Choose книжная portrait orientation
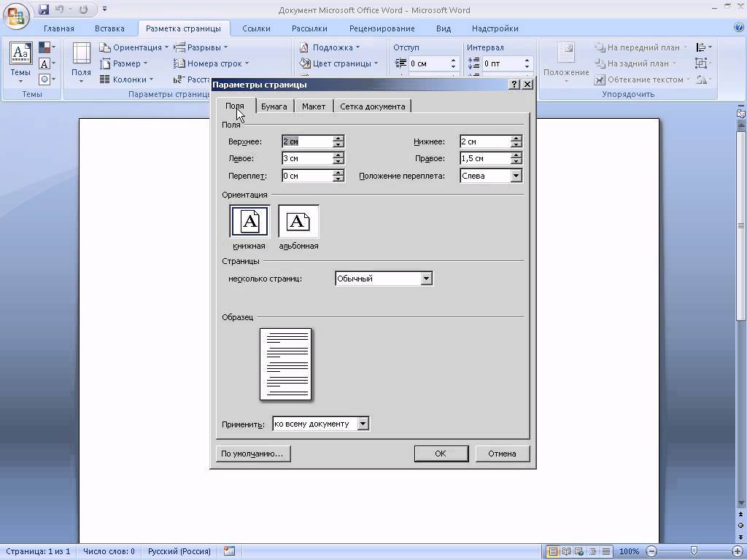 (x=249, y=222)
